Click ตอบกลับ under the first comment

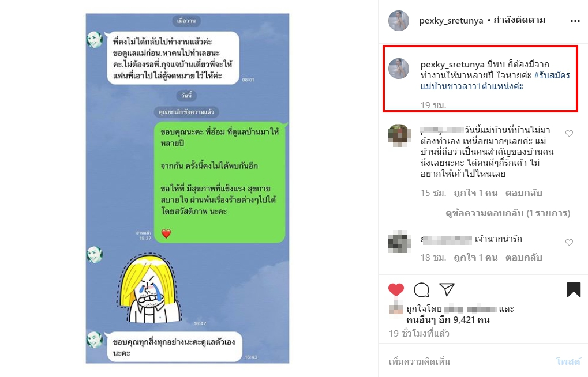click(x=523, y=193)
